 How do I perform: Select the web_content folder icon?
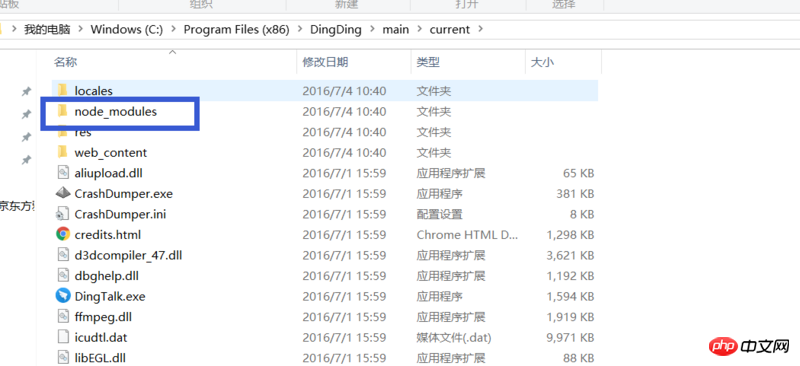coord(62,152)
